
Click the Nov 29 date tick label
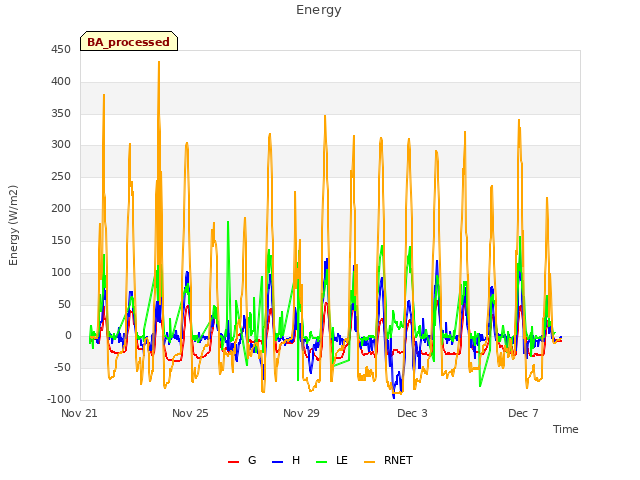pos(301,413)
